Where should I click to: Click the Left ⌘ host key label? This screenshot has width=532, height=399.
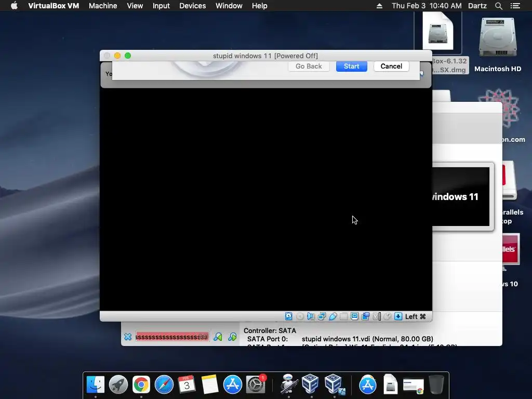coord(415,316)
